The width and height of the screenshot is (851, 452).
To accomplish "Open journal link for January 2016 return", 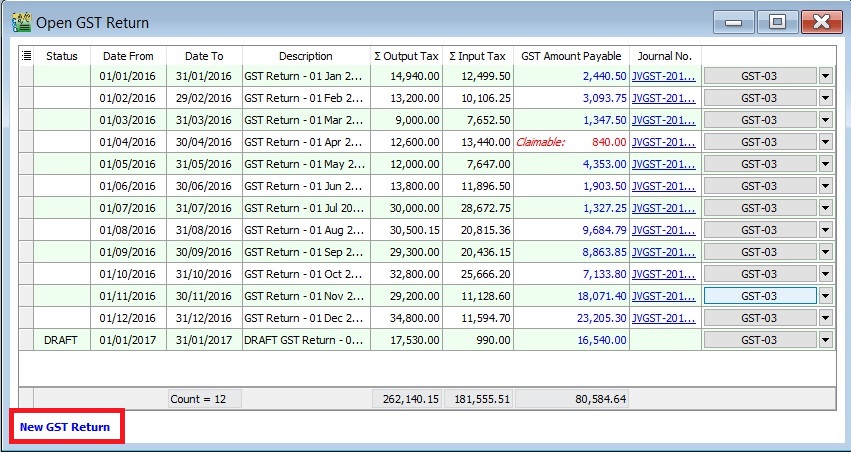I will 663,76.
